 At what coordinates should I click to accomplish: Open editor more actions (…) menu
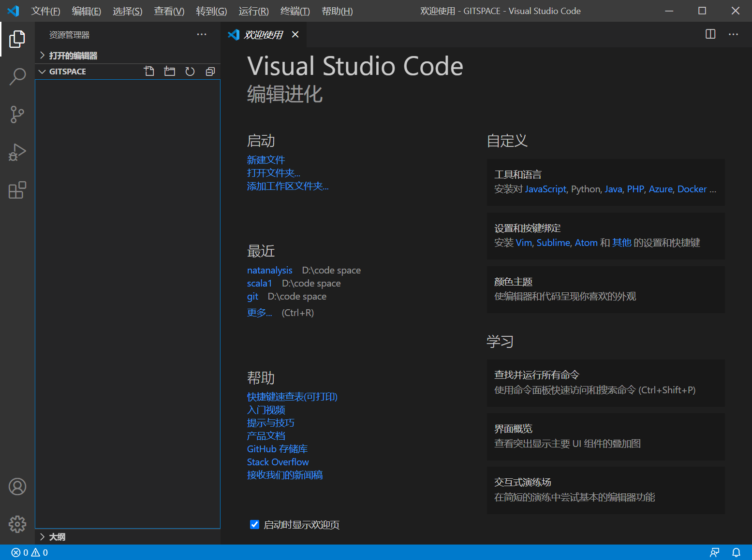734,34
